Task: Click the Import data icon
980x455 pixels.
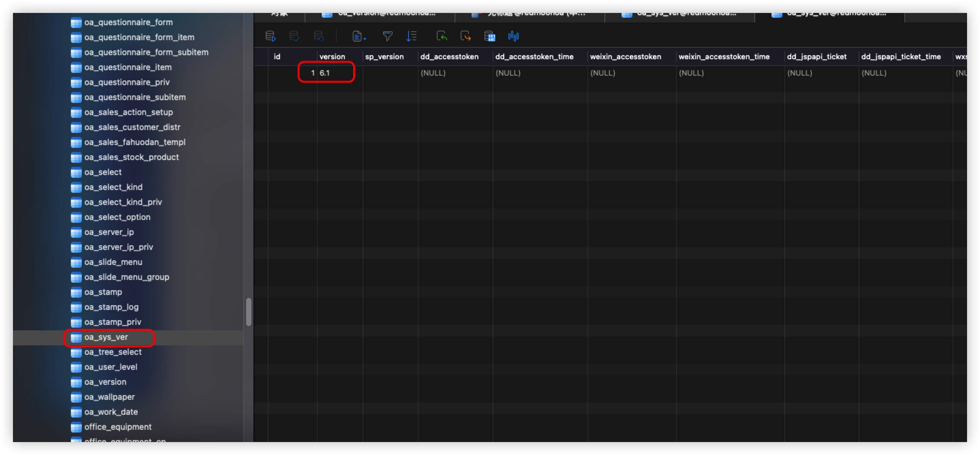Action: point(442,36)
